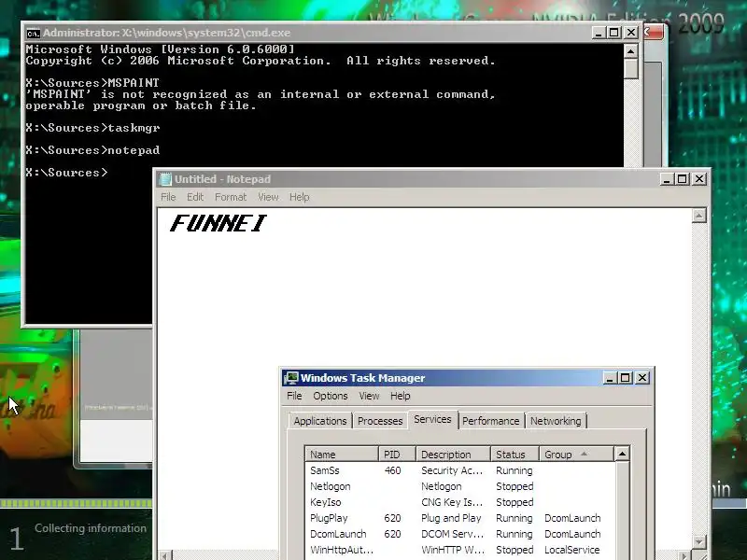Viewport: 747px width, 560px height.
Task: Maximize the cmd.exe window
Action: [x=614, y=33]
